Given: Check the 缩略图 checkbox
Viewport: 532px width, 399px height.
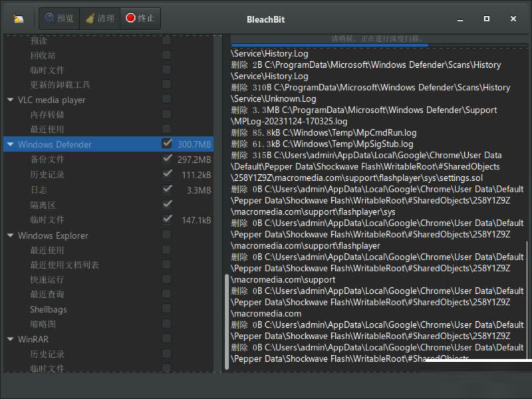Looking at the screenshot, I should point(167,323).
